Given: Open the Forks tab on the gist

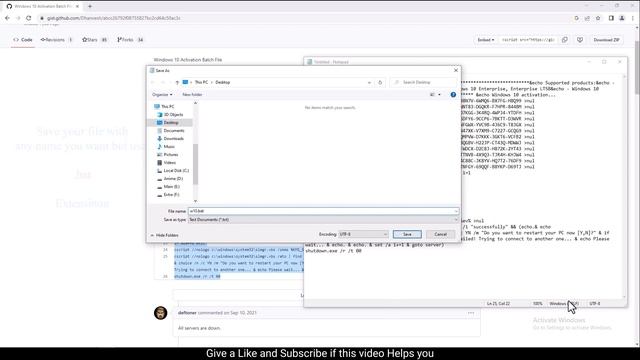Looking at the screenshot, I should (130, 40).
